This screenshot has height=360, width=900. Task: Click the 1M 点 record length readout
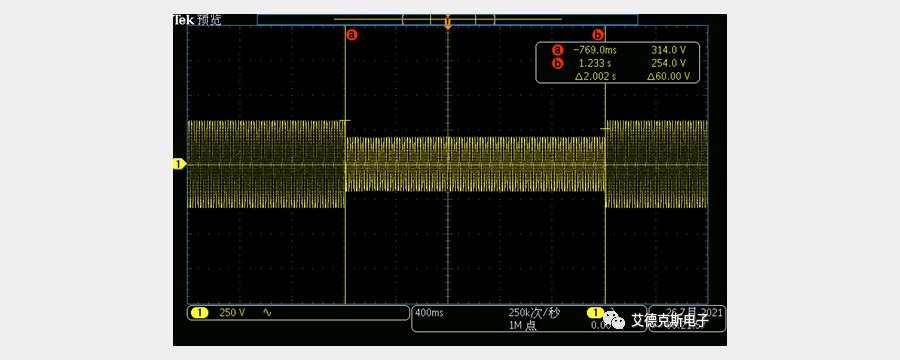pyautogui.click(x=522, y=325)
